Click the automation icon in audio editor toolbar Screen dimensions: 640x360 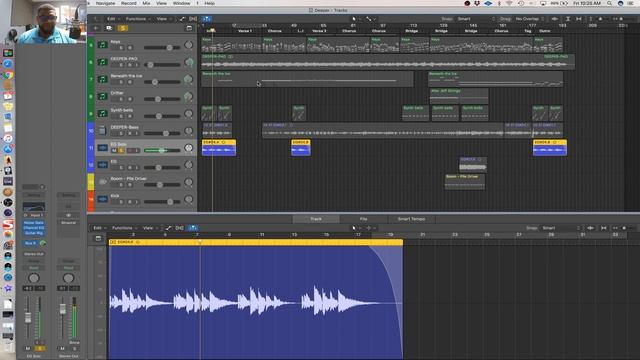coord(168,228)
